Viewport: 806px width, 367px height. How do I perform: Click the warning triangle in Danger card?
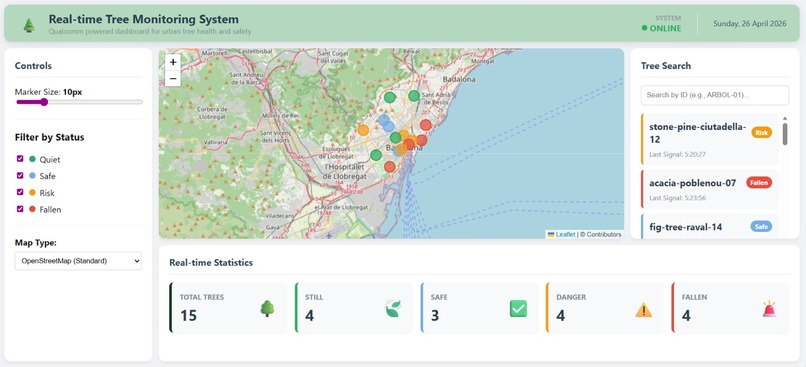pyautogui.click(x=644, y=309)
